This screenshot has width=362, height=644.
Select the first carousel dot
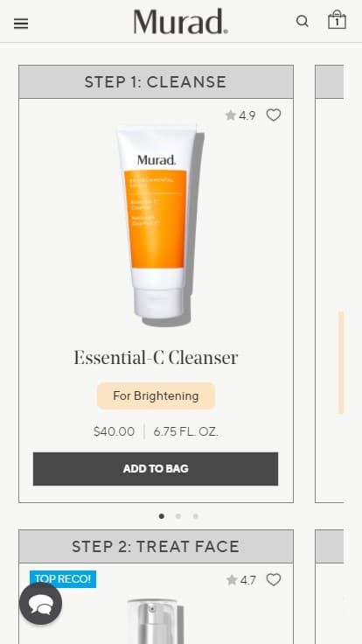tap(162, 516)
